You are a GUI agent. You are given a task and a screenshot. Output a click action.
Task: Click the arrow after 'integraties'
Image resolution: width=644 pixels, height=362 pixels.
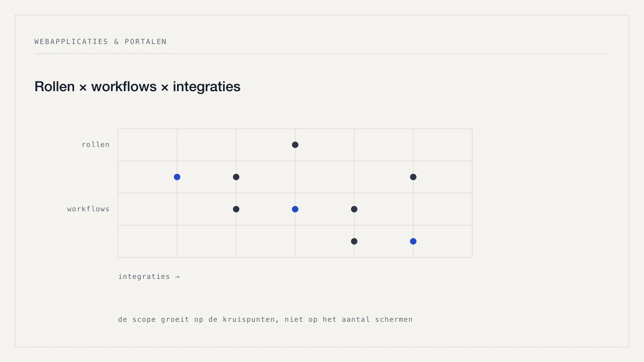177,277
